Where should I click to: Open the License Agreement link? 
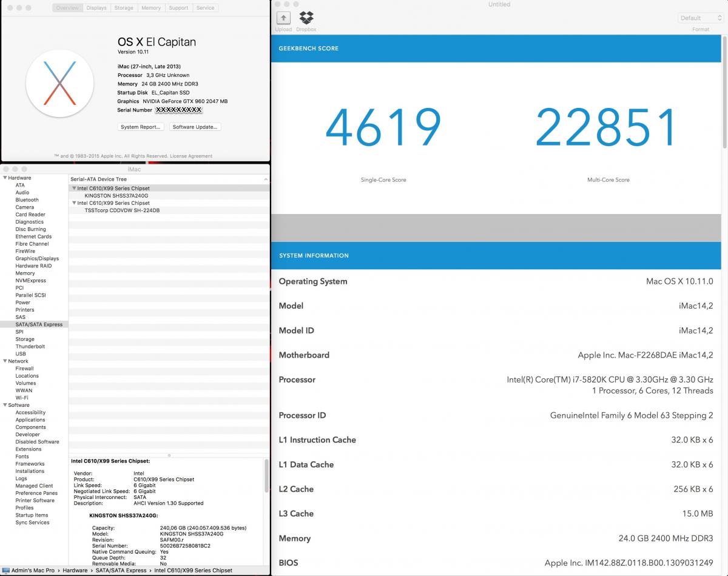(191, 156)
